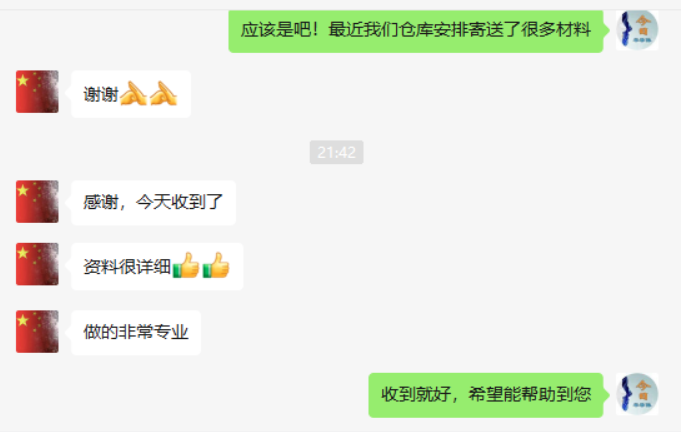681x432 pixels.
Task: Click the second thumbs-up emoji after 资料很详细
Action: [x=216, y=265]
